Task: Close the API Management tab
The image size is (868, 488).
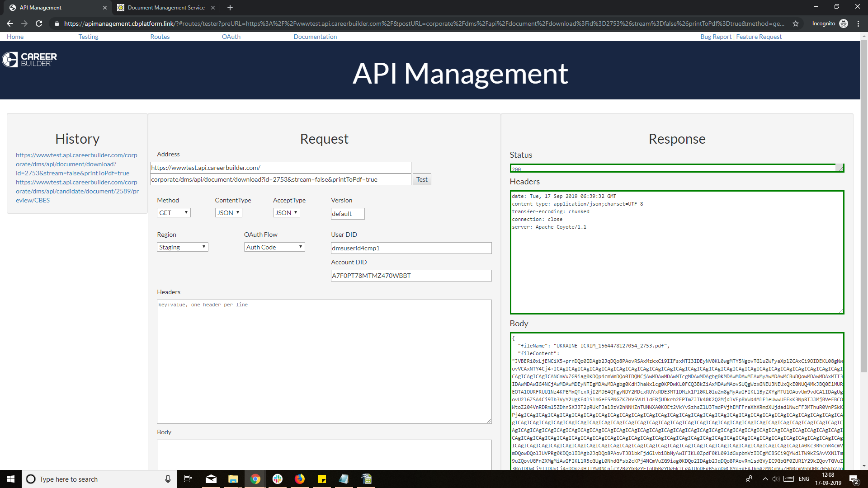Action: pyautogui.click(x=105, y=8)
